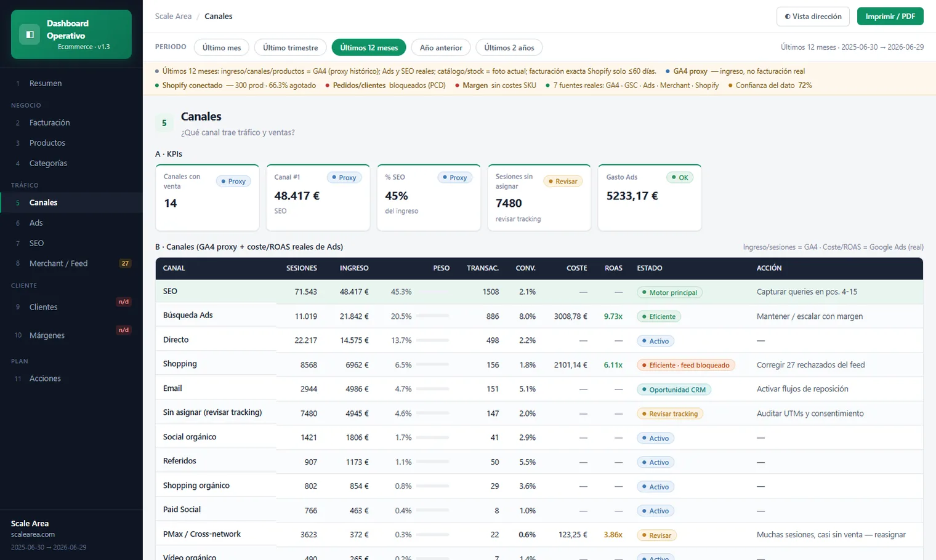Click the section number 5 badge
The image size is (936, 560).
[164, 123]
